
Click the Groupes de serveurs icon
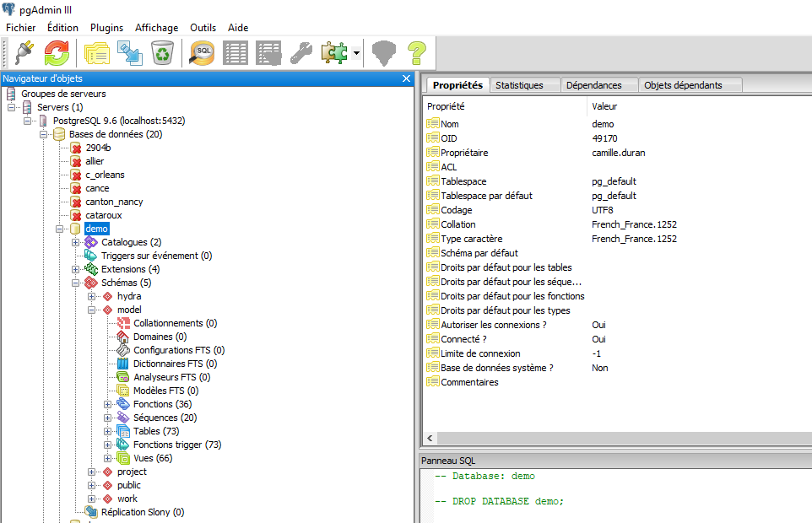coord(11,94)
